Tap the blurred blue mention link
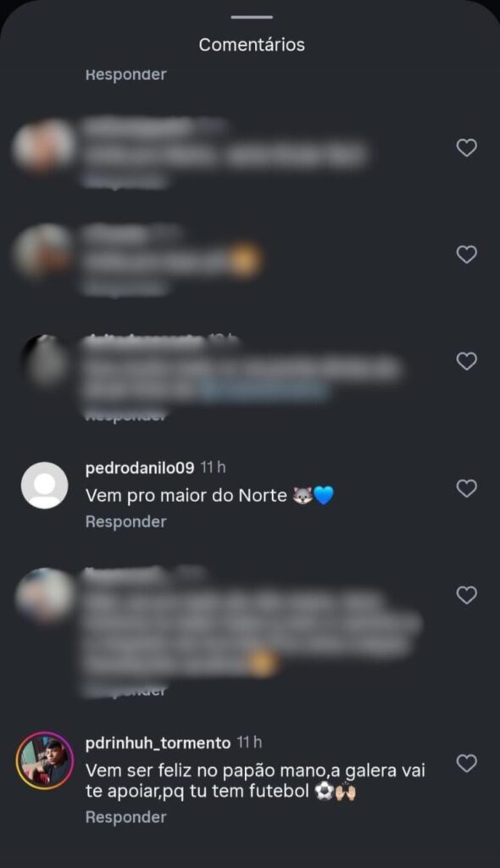 click(x=263, y=391)
